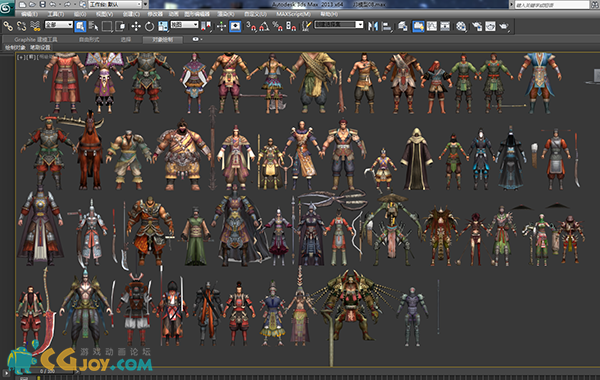Screen dimensions: 600x380
Task: Switch to the Freeform ribbon tab
Action: (x=89, y=39)
